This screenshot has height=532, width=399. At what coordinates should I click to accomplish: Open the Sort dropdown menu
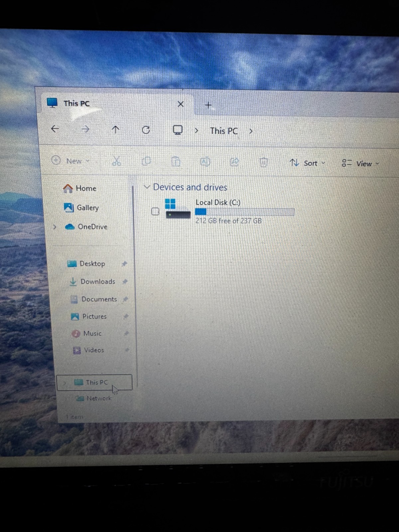click(x=308, y=163)
